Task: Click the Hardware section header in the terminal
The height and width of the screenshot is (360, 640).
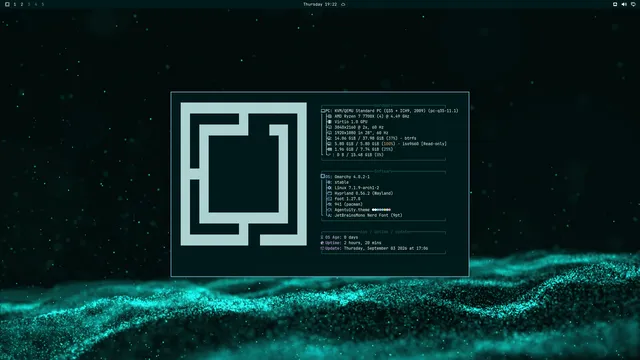Action: coord(383,105)
